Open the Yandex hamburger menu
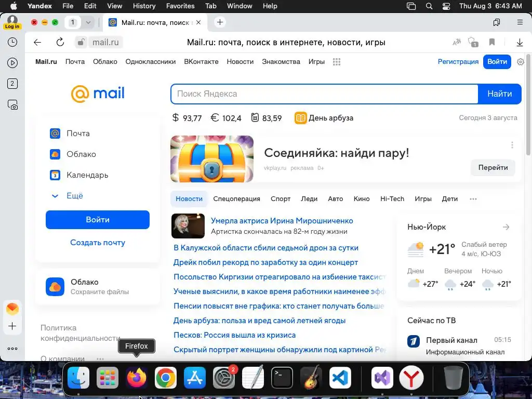 tap(520, 22)
